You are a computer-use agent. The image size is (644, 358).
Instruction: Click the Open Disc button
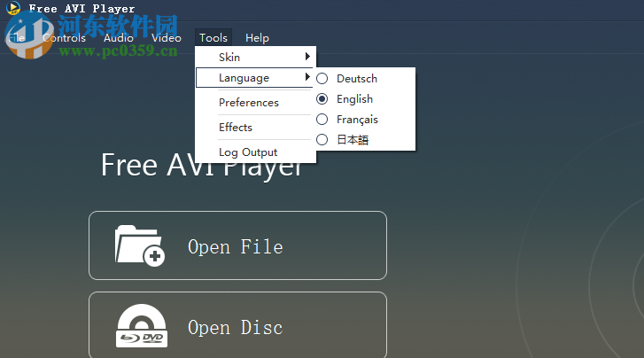[x=237, y=325]
